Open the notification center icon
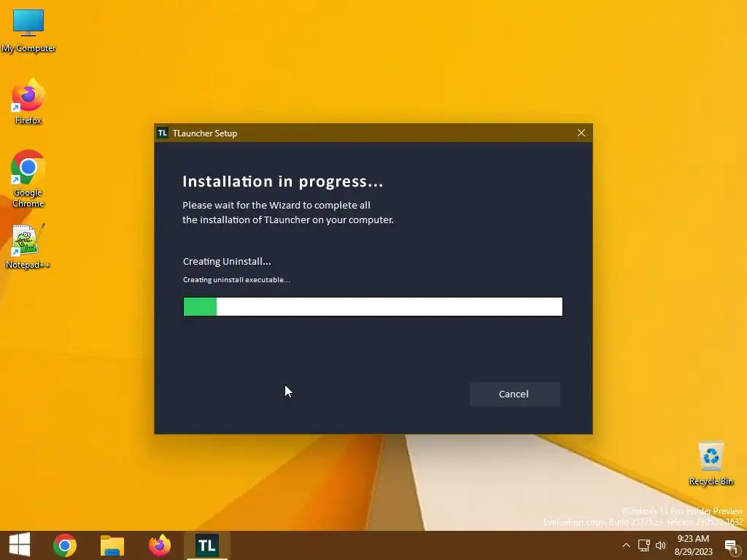Viewport: 747px width, 560px height. click(731, 546)
